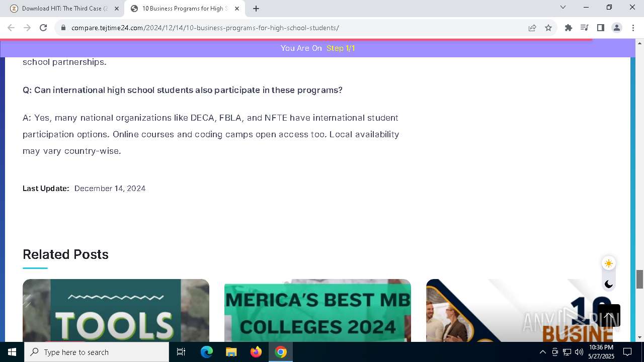
Task: Click the browser forward arrow
Action: point(27,28)
